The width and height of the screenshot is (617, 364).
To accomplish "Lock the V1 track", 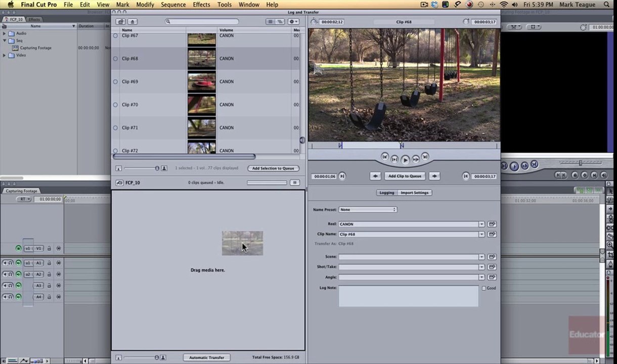I will 49,248.
